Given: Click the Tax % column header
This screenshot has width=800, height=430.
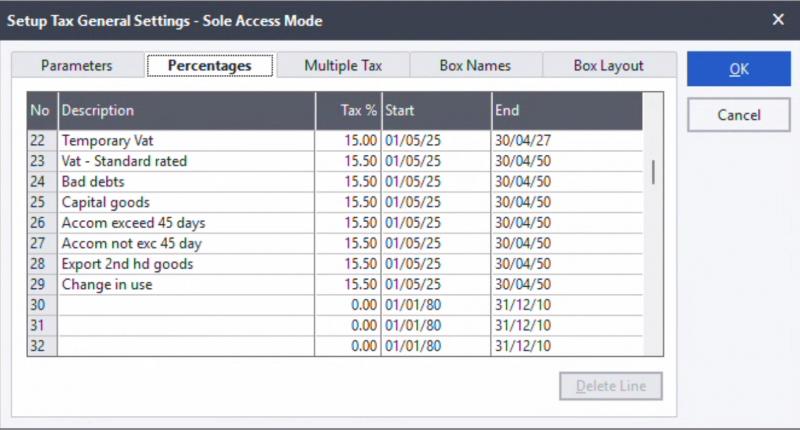Looking at the screenshot, I should pyautogui.click(x=348, y=111).
